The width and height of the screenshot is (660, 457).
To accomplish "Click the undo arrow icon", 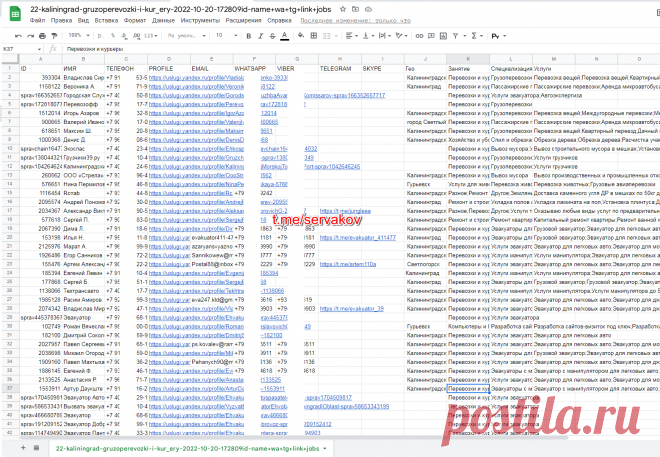I will point(18,36).
